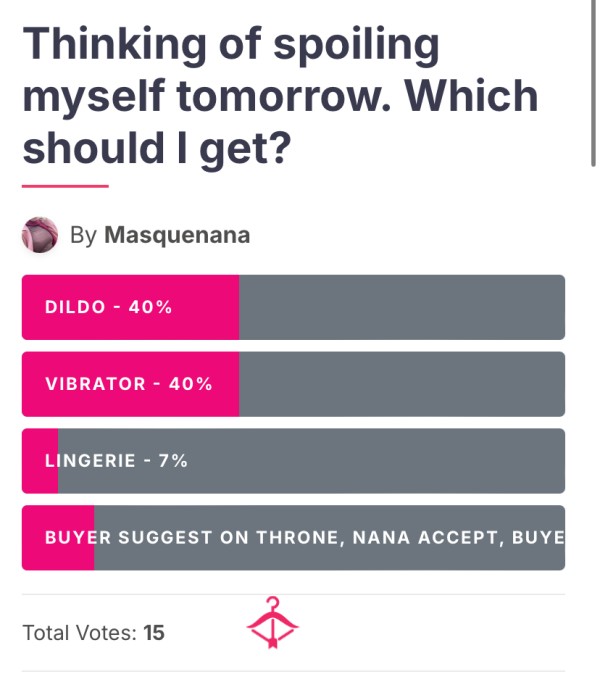
Task: Click the poll title heading text
Action: tap(280, 96)
